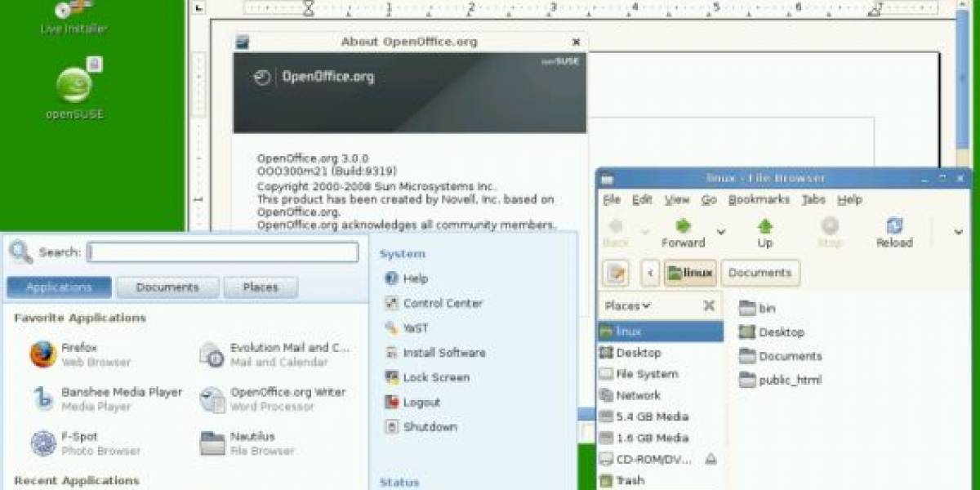Click the Back button in File Browser

tap(616, 233)
